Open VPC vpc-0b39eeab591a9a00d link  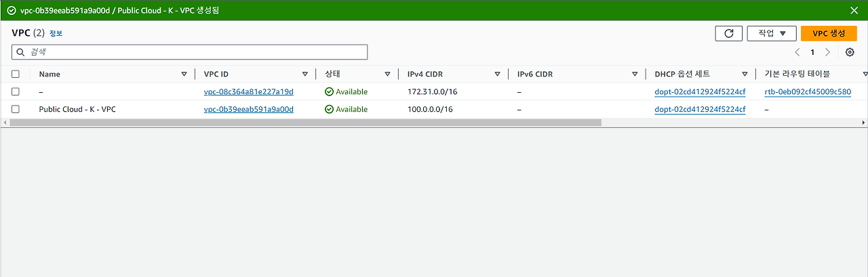(x=248, y=109)
